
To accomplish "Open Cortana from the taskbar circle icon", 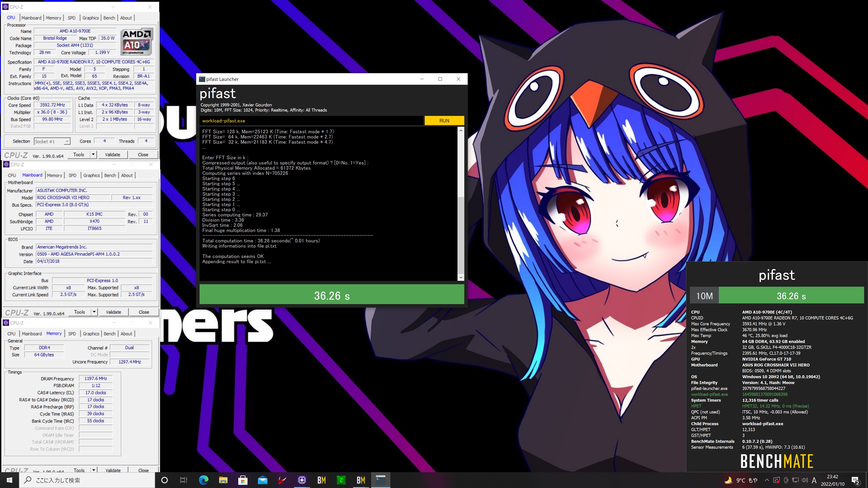I will click(x=164, y=480).
